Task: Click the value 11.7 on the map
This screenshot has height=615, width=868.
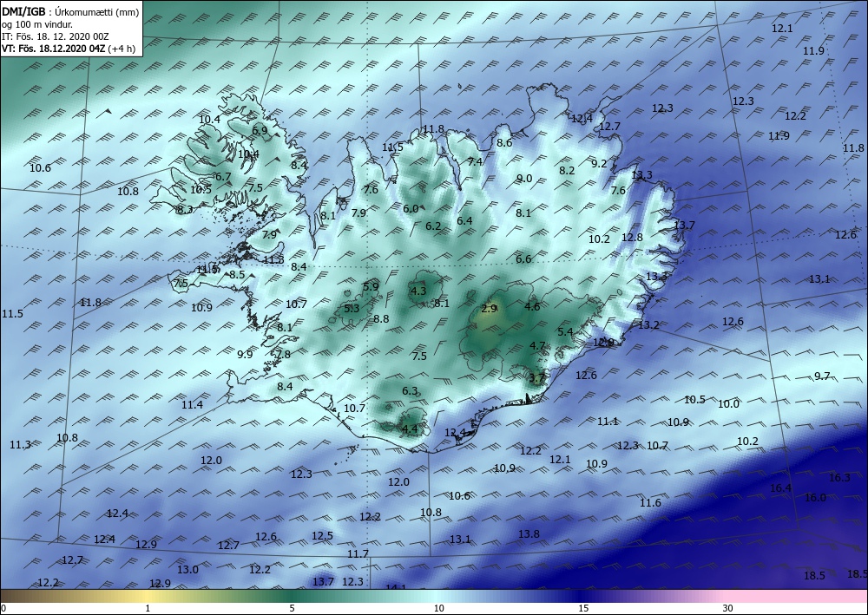Action: 358,553
